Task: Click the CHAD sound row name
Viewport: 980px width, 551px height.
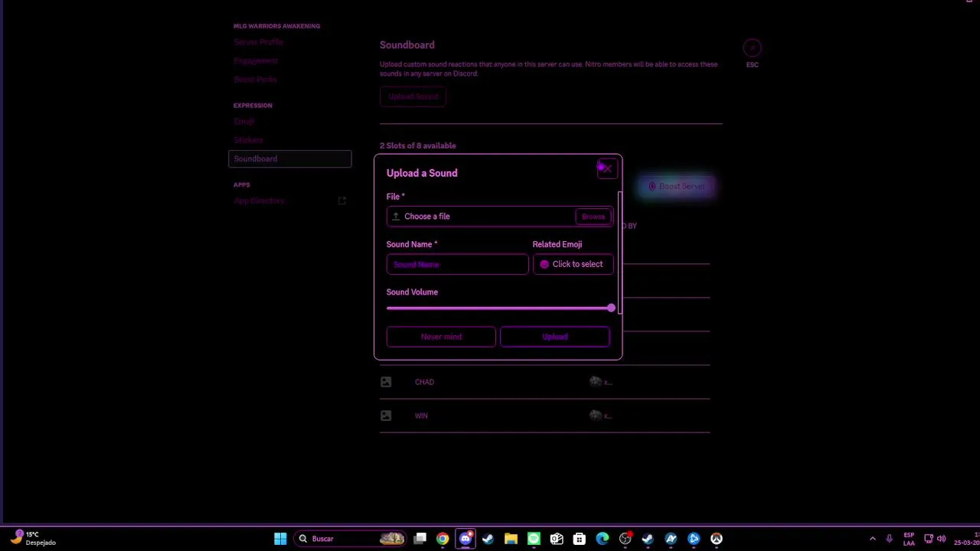Action: pos(424,382)
